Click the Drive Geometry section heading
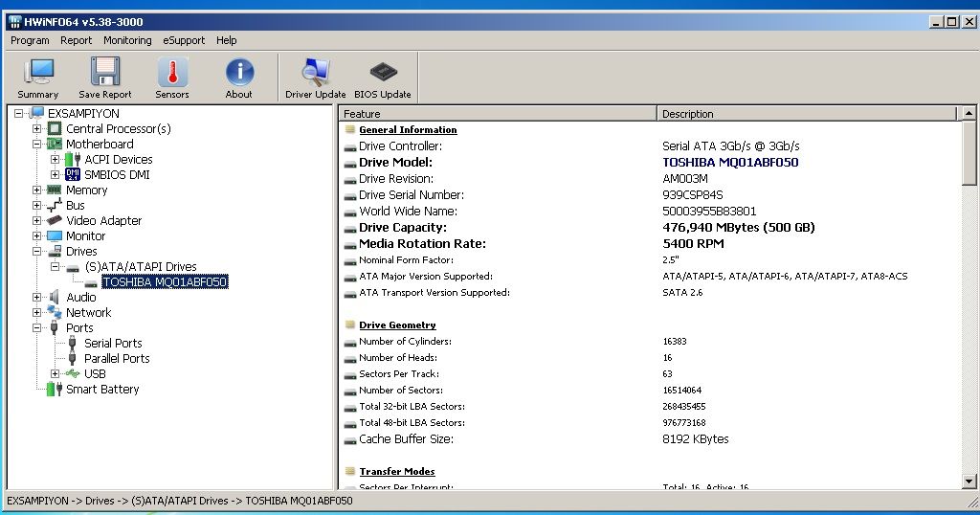The image size is (980, 515). coord(397,325)
